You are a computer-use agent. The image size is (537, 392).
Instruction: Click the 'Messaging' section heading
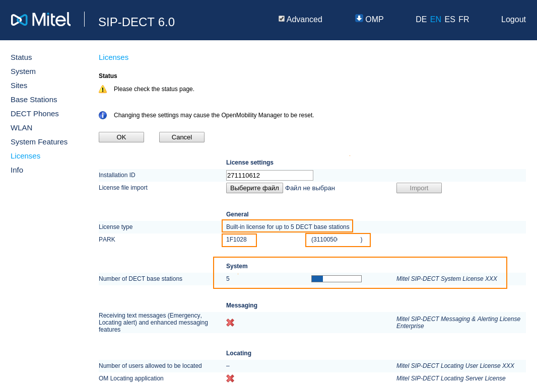(241, 305)
